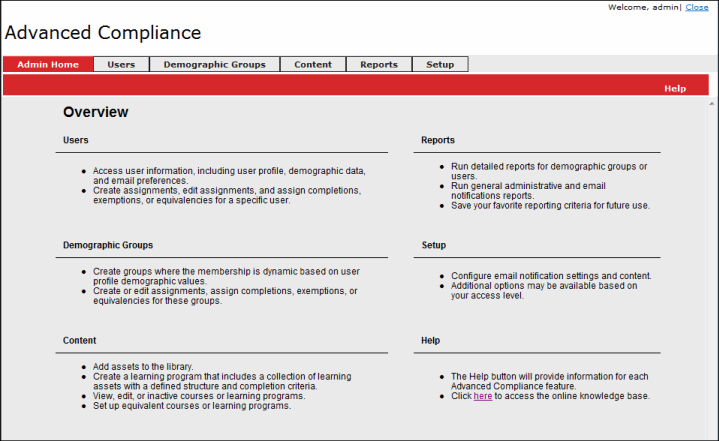Open the Admin Home tab

coord(48,65)
